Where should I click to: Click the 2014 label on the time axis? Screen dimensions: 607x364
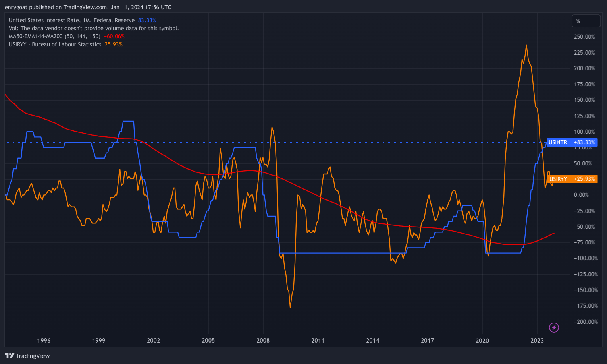tap(373, 341)
